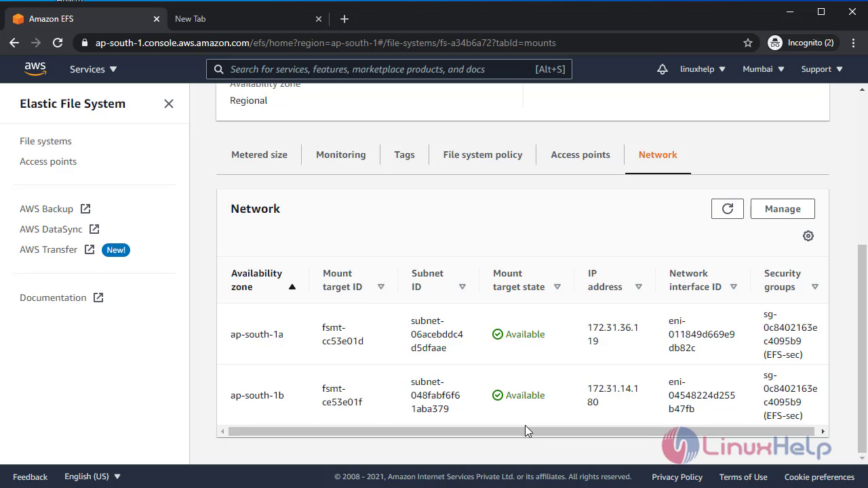Close the New Tab browser tab
Viewport: 868px width, 488px height.
319,19
